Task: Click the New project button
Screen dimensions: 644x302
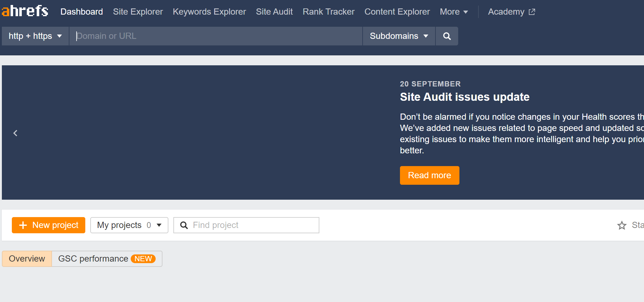Action: coord(49,225)
